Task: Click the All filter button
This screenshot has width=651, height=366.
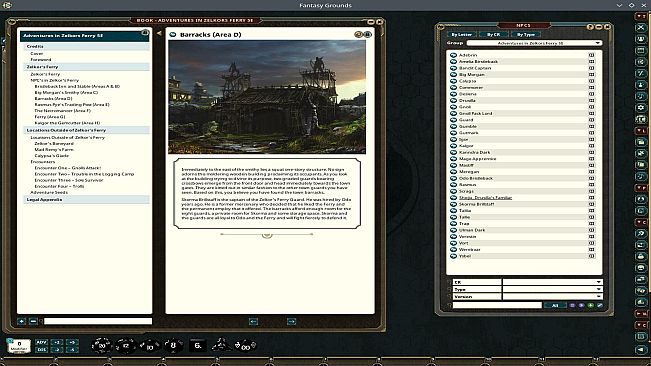Action: pyautogui.click(x=555, y=305)
